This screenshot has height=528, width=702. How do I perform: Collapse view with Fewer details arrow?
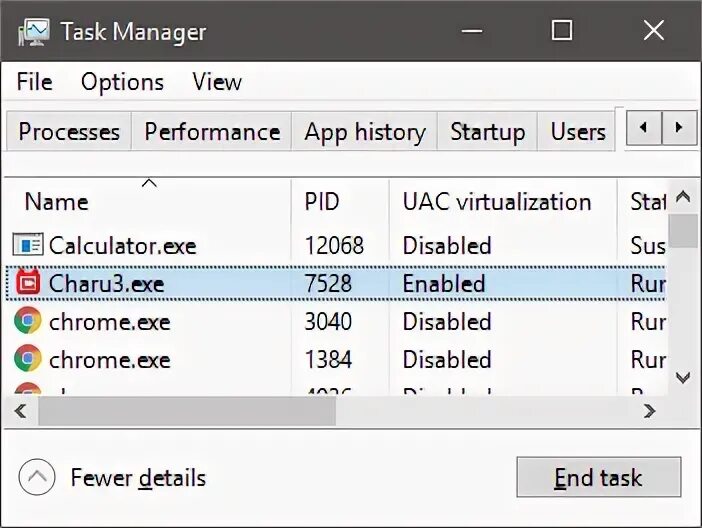coord(37,477)
